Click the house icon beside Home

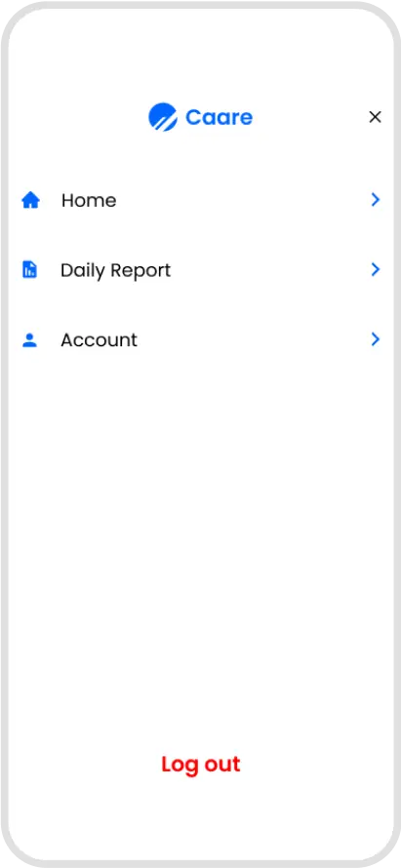pos(30,200)
